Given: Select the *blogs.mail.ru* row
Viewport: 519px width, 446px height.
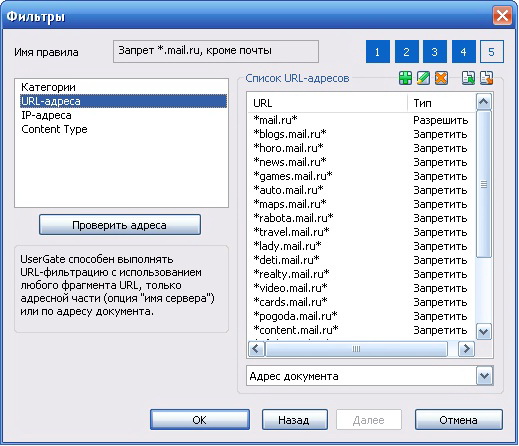Looking at the screenshot, I should pyautogui.click(x=362, y=134).
